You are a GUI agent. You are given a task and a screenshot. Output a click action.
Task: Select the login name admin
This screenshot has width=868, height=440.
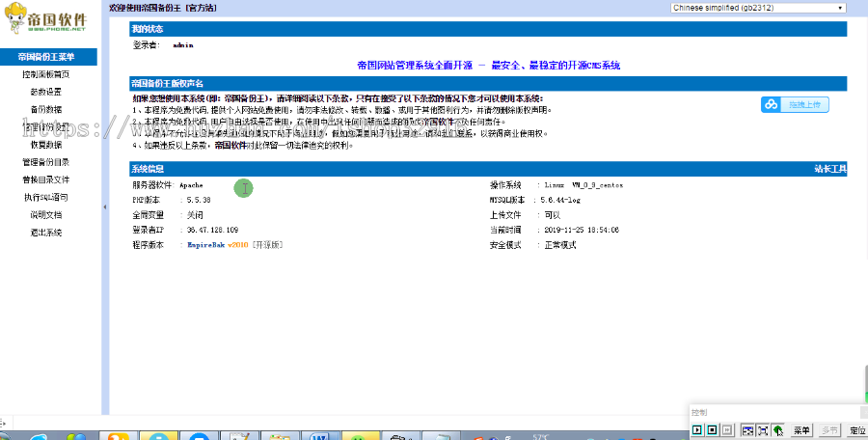click(182, 45)
